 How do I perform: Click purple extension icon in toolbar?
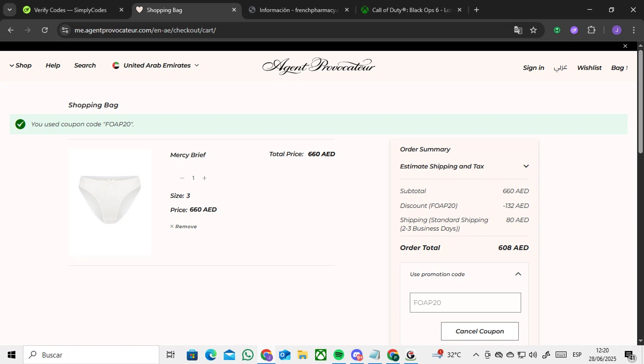click(x=574, y=30)
